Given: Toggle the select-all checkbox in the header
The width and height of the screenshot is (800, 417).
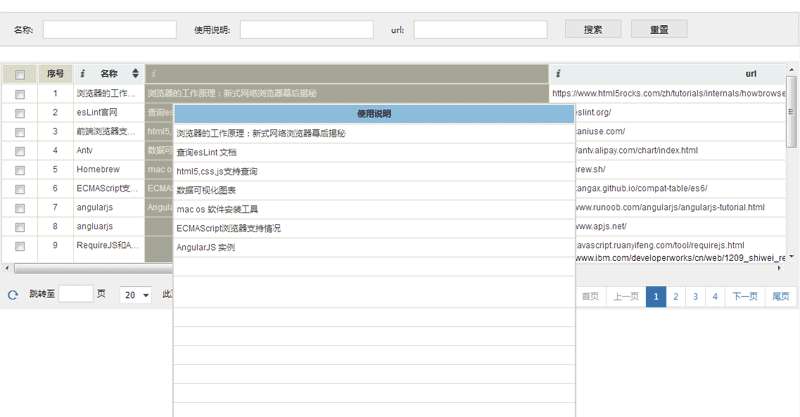Looking at the screenshot, I should [20, 74].
